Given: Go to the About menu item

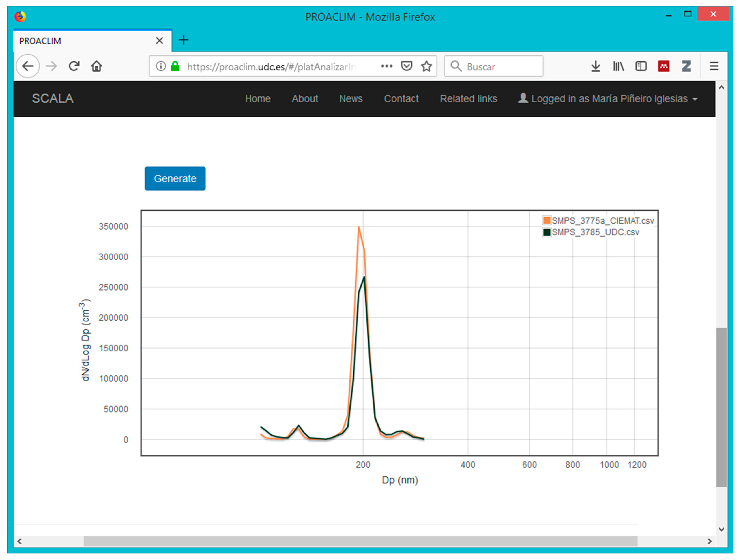Looking at the screenshot, I should pos(304,99).
